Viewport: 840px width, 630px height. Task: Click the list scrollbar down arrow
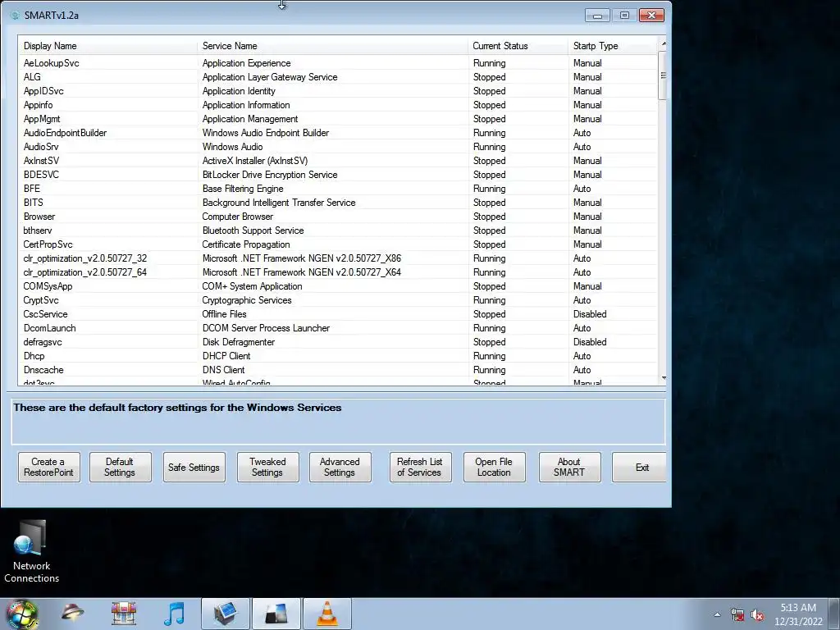(x=663, y=377)
